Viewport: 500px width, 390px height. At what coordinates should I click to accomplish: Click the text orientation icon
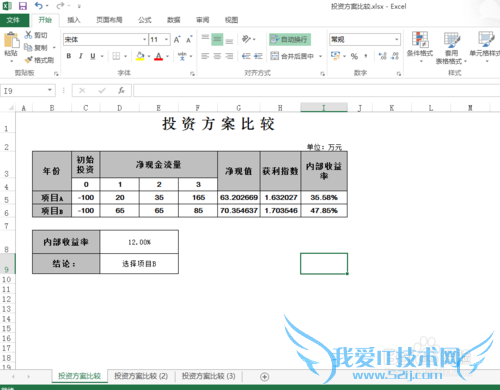(246, 39)
